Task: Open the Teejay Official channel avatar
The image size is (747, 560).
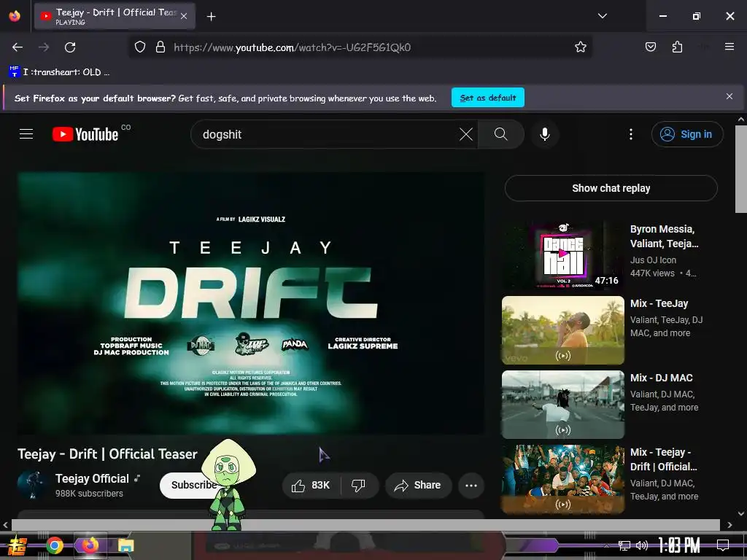Action: tap(32, 485)
